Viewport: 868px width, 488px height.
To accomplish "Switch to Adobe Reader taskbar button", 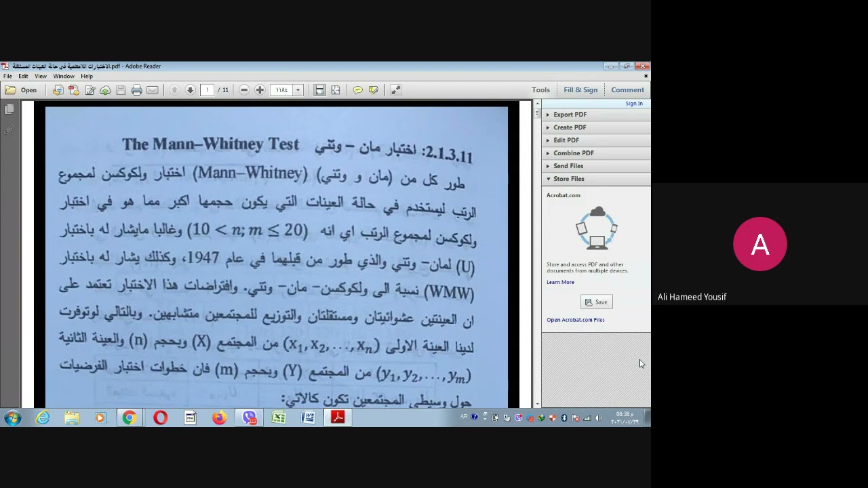I will pos(338,418).
